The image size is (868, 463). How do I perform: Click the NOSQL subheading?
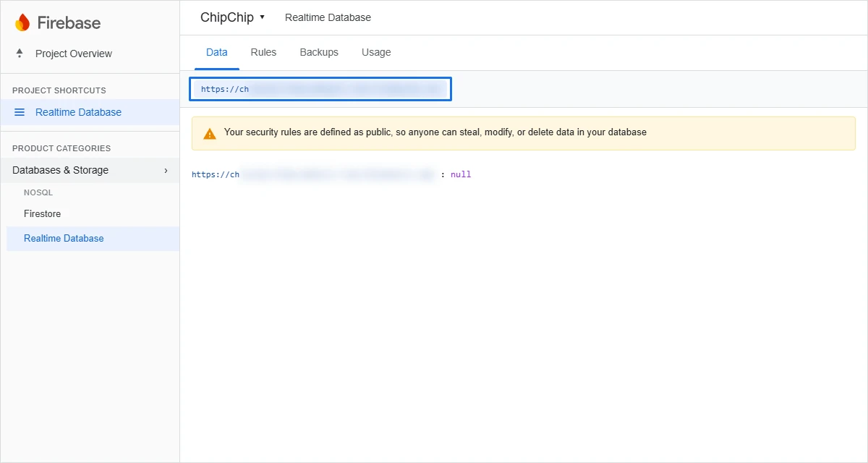(x=38, y=192)
